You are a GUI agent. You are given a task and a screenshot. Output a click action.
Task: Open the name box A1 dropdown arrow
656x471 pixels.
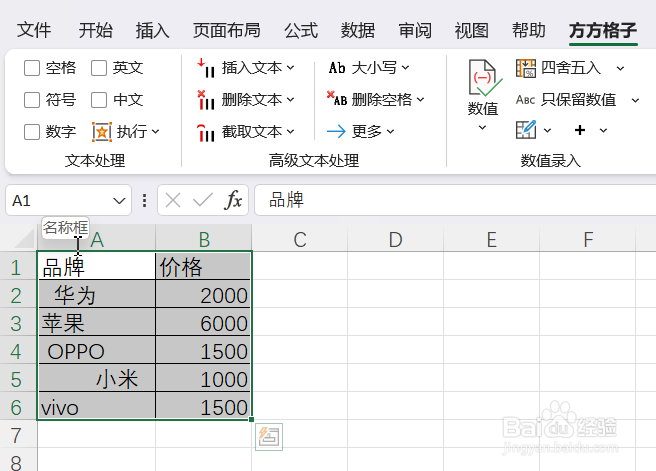tap(119, 201)
